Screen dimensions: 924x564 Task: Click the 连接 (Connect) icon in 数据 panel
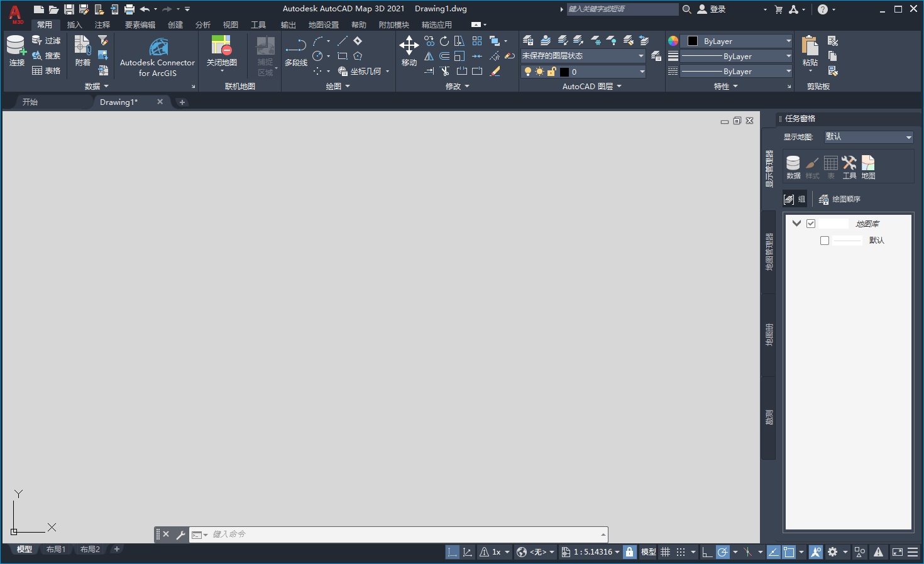point(16,45)
